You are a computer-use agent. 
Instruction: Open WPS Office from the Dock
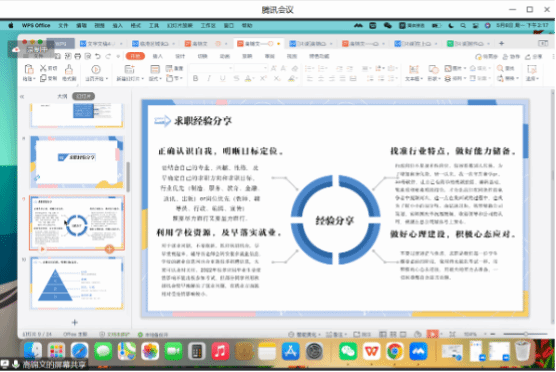[x=371, y=351]
